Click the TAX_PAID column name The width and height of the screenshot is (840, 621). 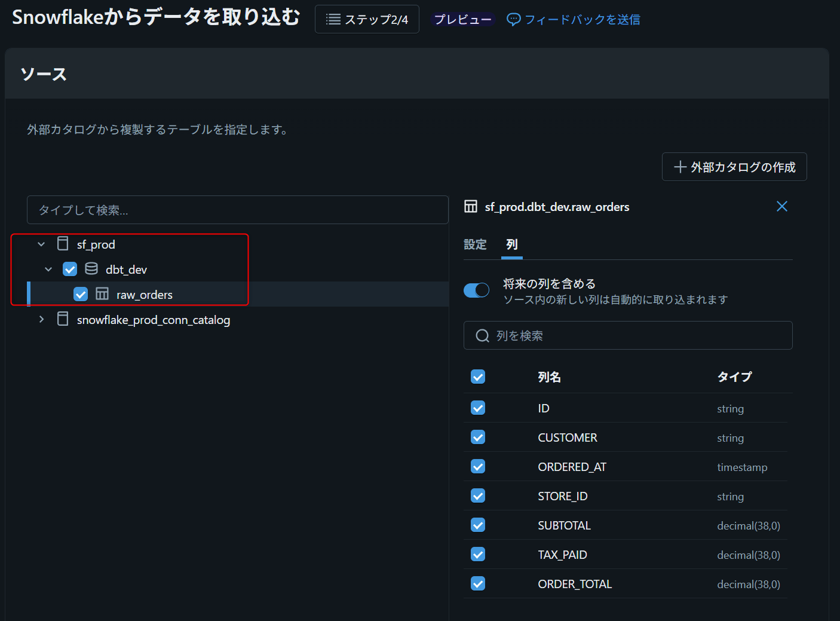pyautogui.click(x=563, y=555)
